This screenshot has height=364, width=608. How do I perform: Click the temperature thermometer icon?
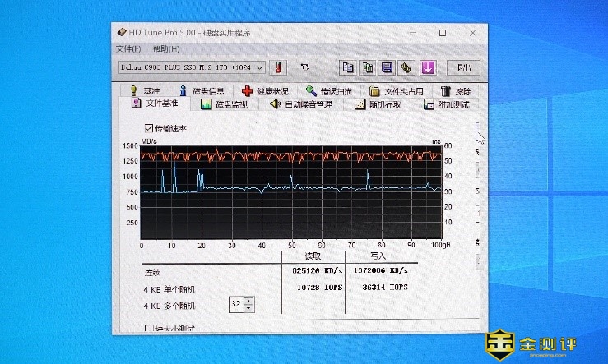(278, 67)
